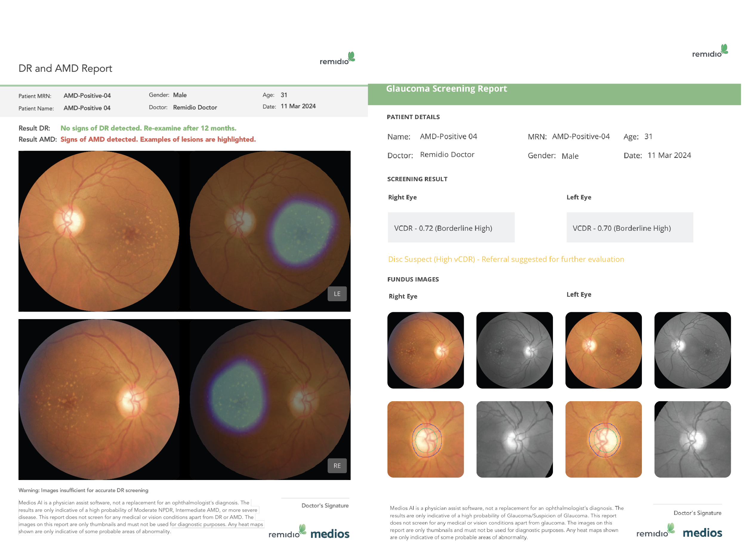Click the right eye AMD heatmap image

270,399
